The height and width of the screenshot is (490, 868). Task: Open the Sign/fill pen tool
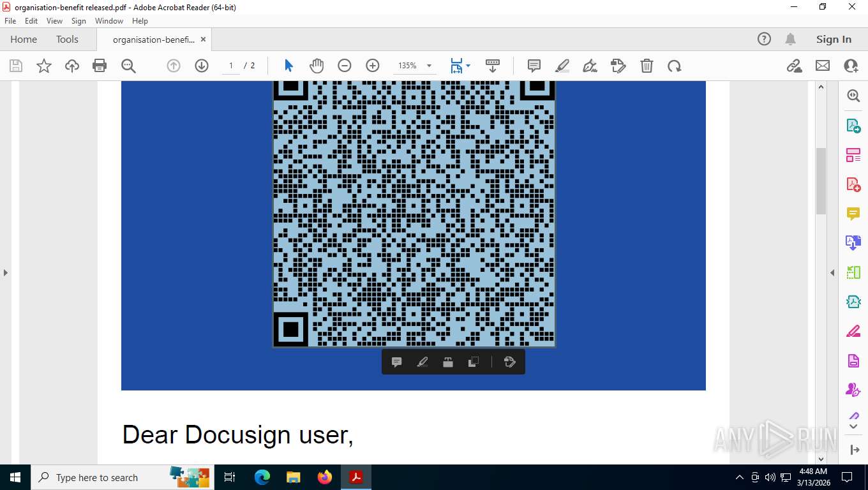click(590, 66)
